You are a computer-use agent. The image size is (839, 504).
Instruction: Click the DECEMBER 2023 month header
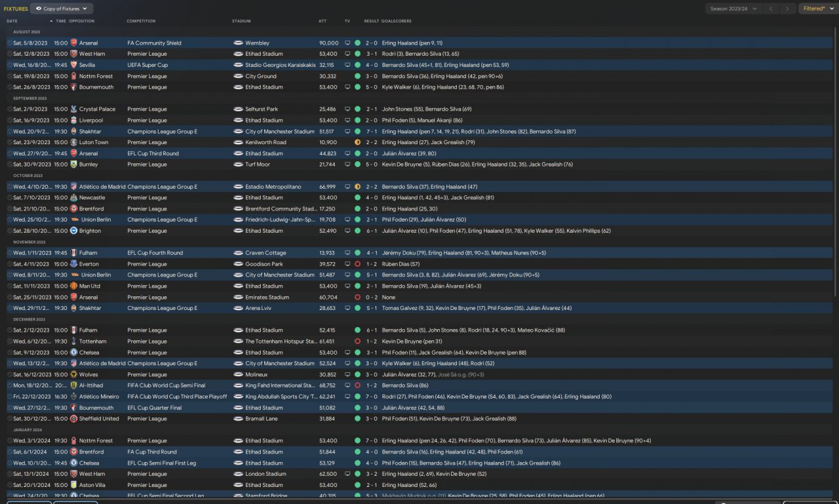[x=29, y=319]
